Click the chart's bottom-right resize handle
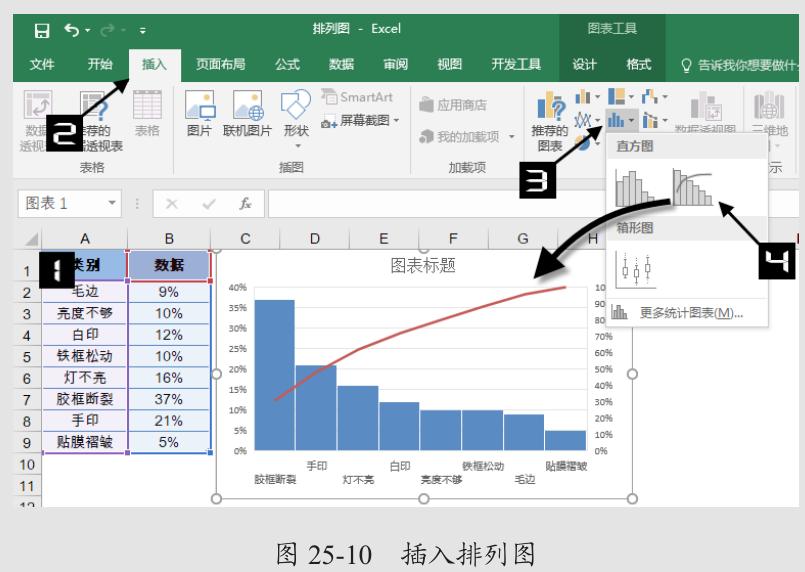 tap(632, 499)
